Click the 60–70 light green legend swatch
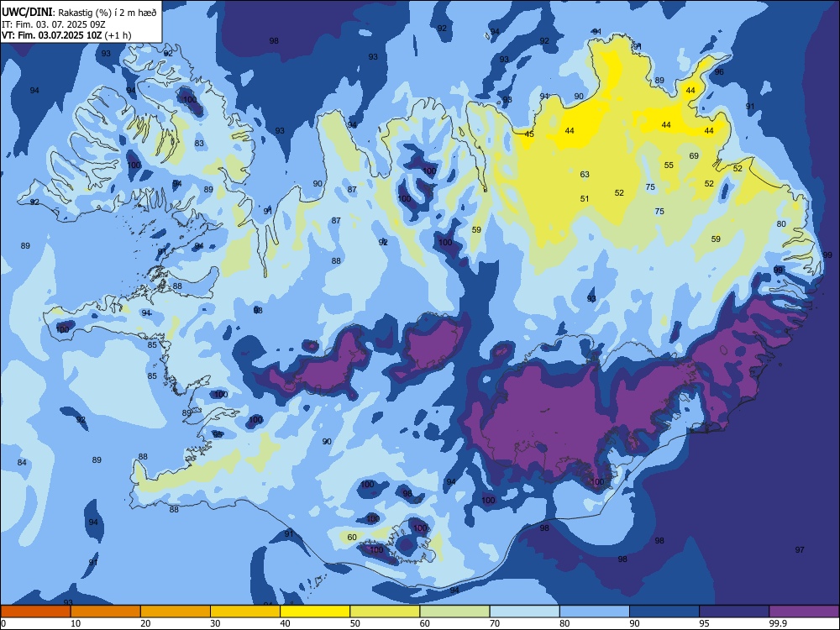This screenshot has width=840, height=630. pyautogui.click(x=454, y=612)
